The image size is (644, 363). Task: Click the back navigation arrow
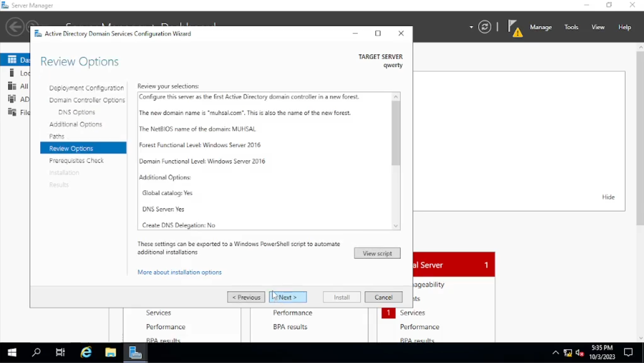click(x=15, y=27)
